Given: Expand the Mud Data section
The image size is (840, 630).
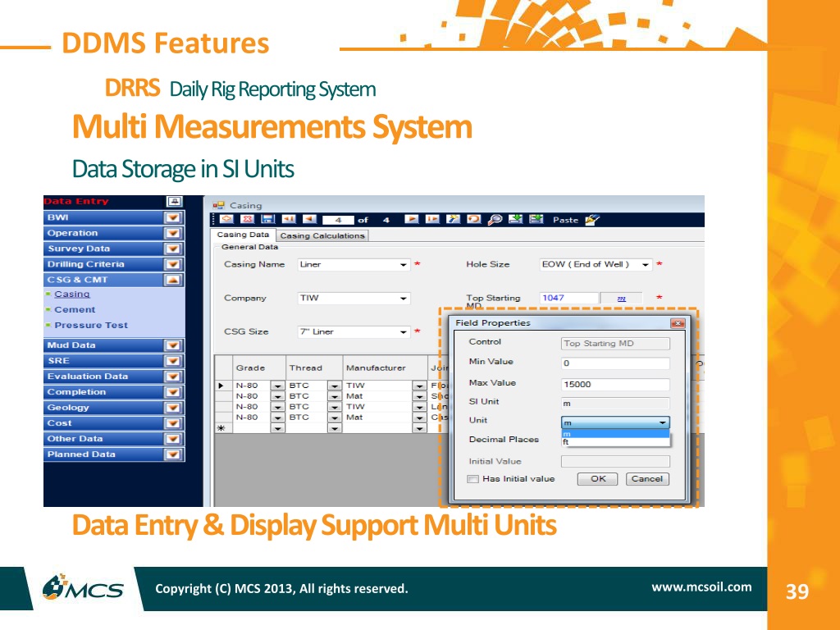Looking at the screenshot, I should (172, 345).
